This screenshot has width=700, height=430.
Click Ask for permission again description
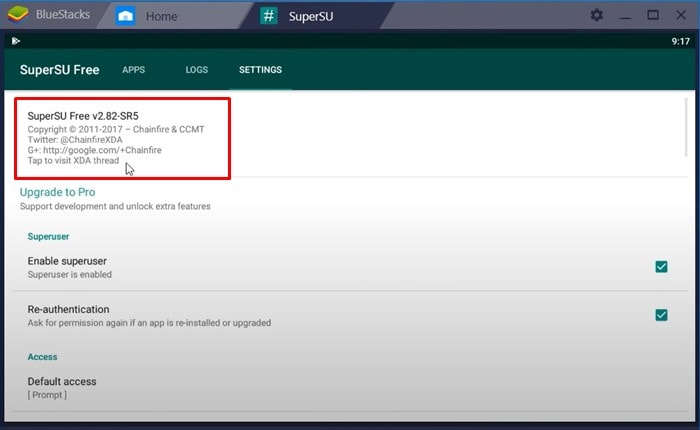149,323
